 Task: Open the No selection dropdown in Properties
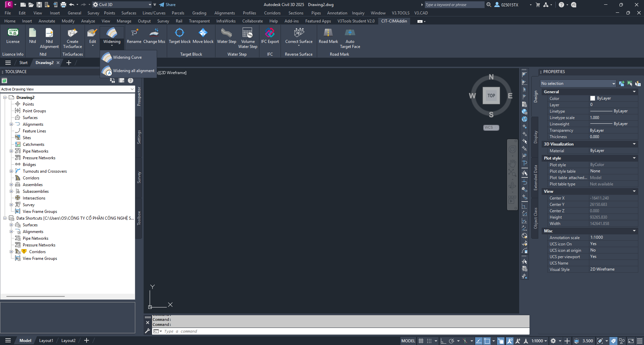tap(578, 83)
